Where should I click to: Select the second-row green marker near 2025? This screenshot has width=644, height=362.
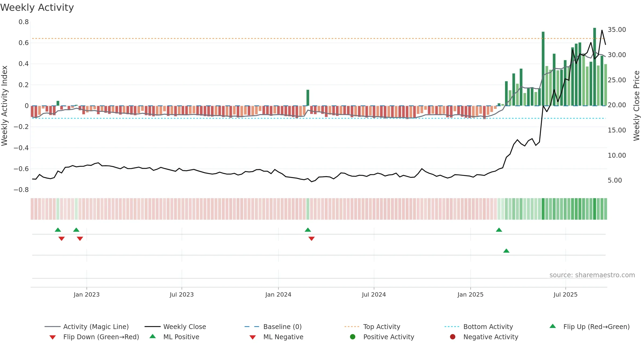click(506, 251)
